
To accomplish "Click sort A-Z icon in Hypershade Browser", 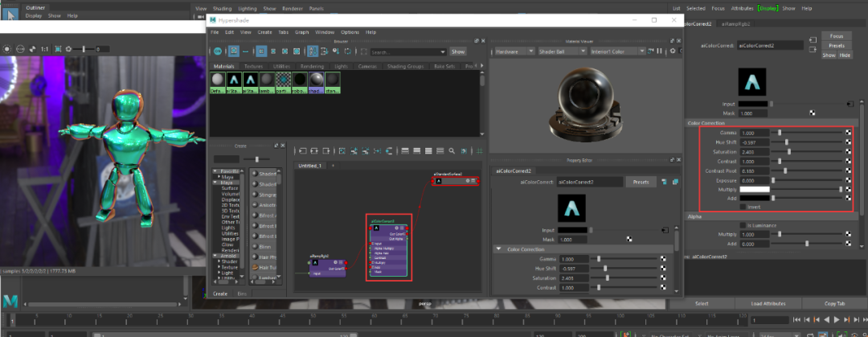I will click(313, 51).
